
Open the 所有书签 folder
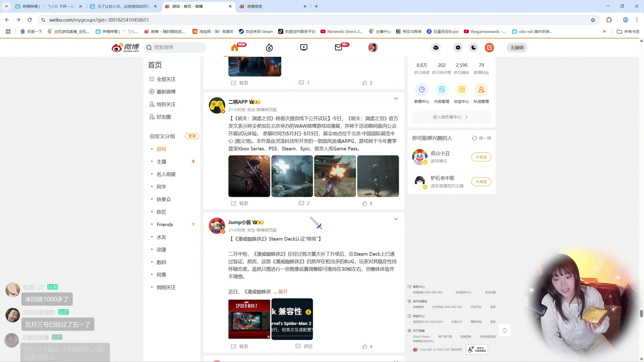(628, 32)
